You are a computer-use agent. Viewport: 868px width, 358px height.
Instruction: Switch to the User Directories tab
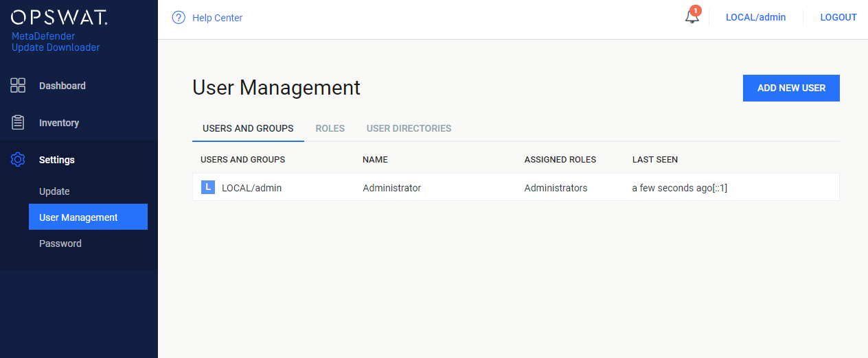coord(409,128)
